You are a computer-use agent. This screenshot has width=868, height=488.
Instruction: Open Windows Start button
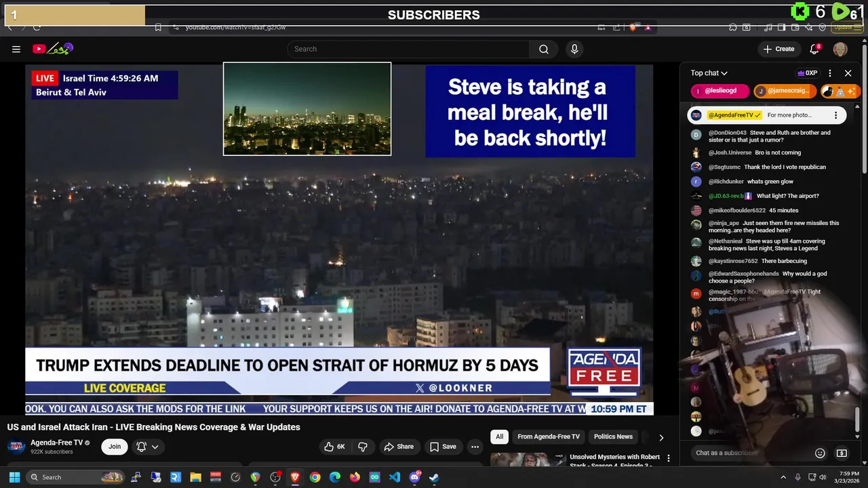[x=14, y=477]
